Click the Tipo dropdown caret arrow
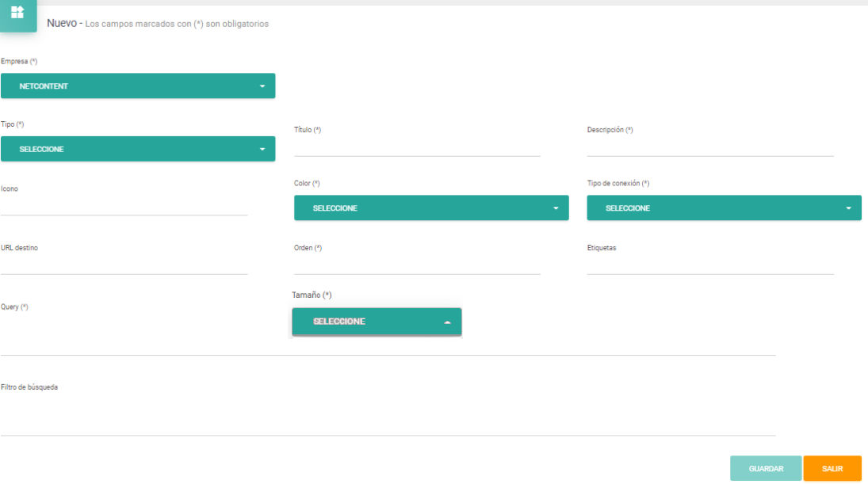868x484 pixels. coord(262,149)
